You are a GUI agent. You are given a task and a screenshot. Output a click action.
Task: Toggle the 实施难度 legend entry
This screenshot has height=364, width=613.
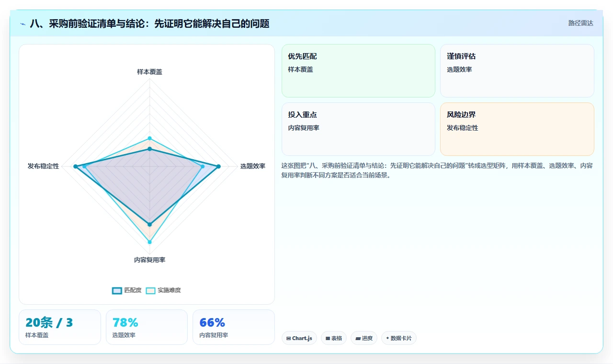click(x=163, y=290)
